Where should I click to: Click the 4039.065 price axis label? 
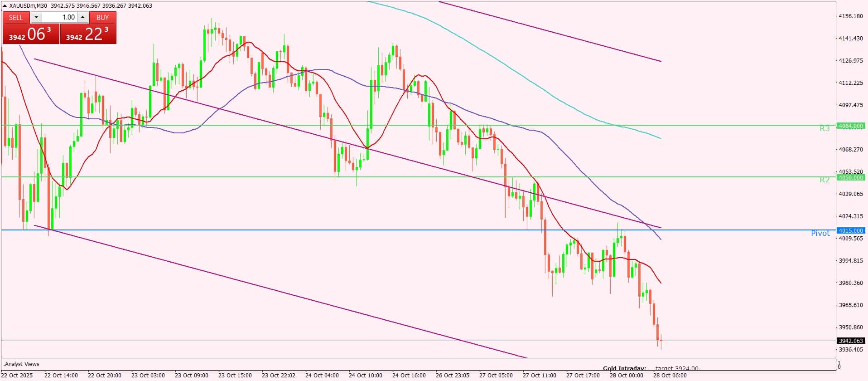(851, 194)
